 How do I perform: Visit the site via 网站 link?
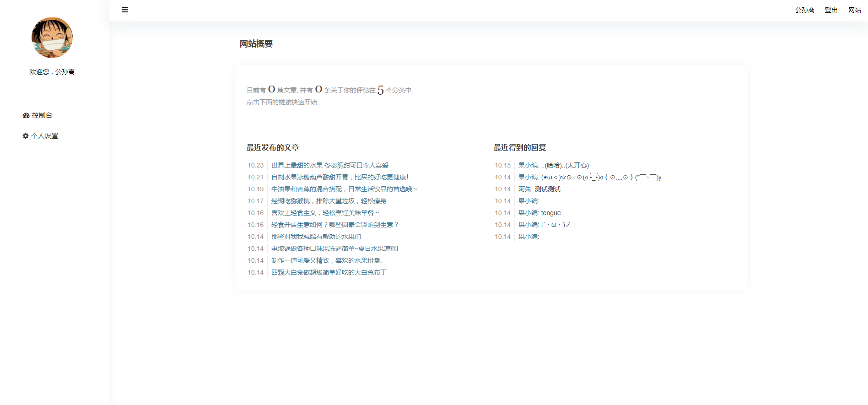[854, 10]
